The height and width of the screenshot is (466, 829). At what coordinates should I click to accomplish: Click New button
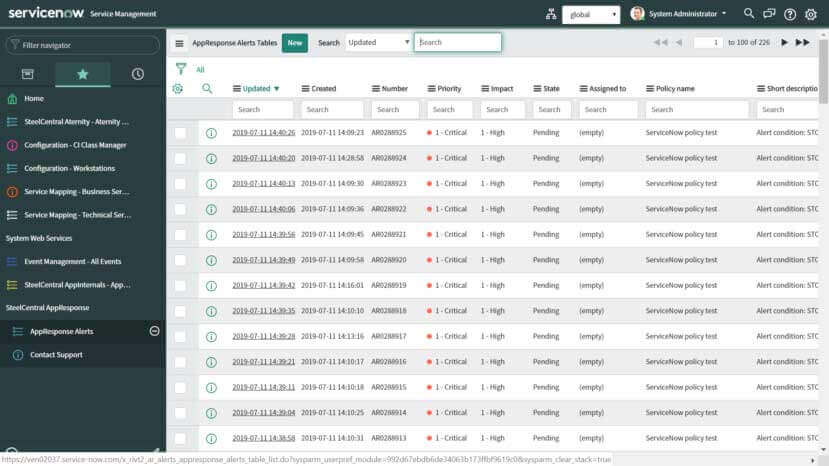(x=294, y=43)
